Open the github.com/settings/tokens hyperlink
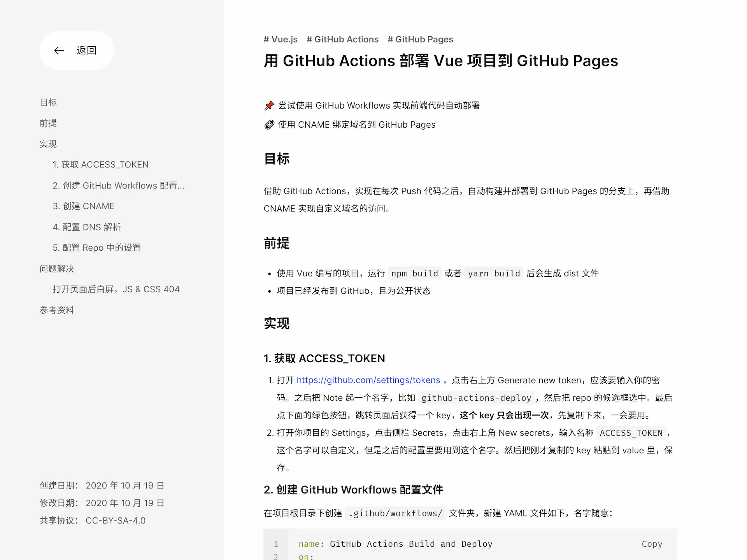Viewport: 747px width, 560px height. [x=368, y=380]
